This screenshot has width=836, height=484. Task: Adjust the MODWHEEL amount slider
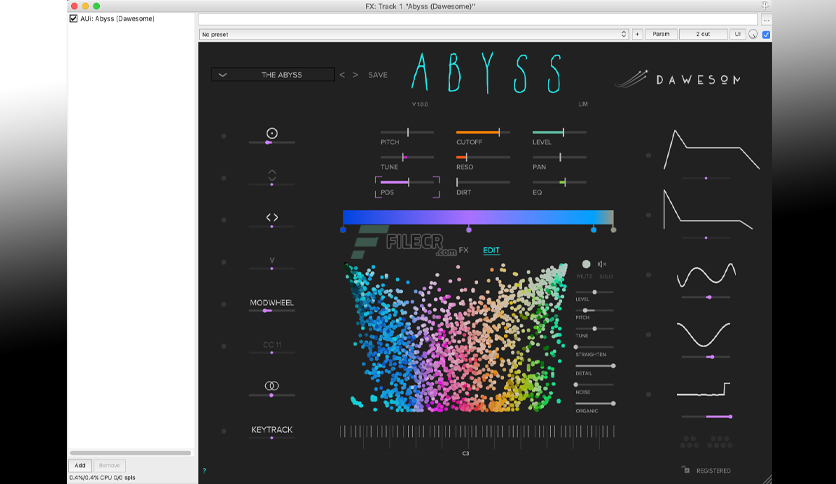[x=272, y=311]
